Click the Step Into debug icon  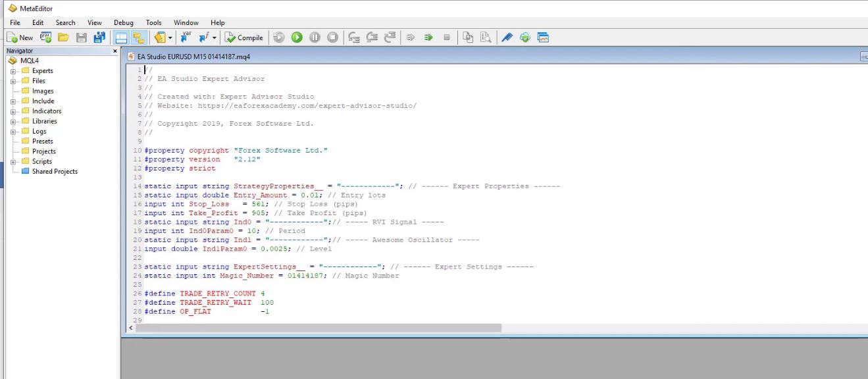tap(354, 38)
